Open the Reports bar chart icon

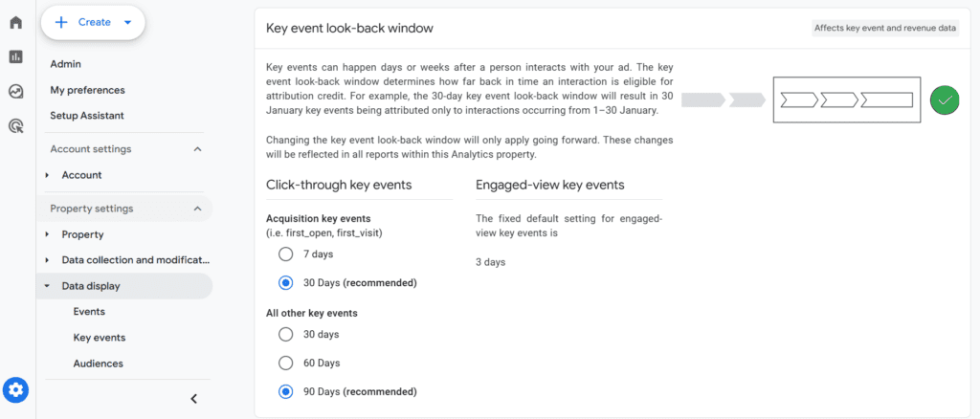(15, 56)
